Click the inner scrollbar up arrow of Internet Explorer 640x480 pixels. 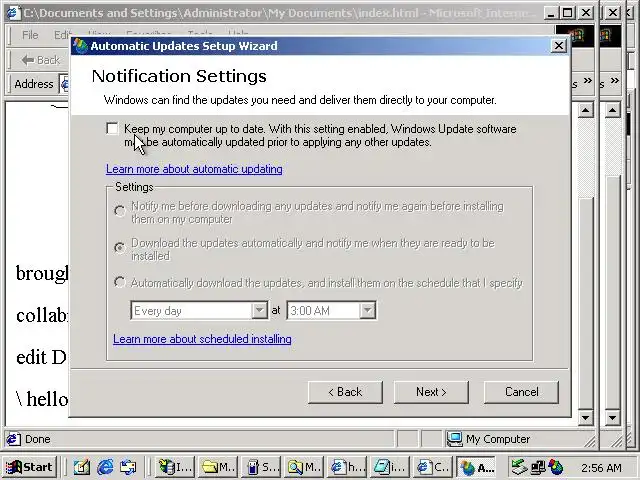(586, 110)
